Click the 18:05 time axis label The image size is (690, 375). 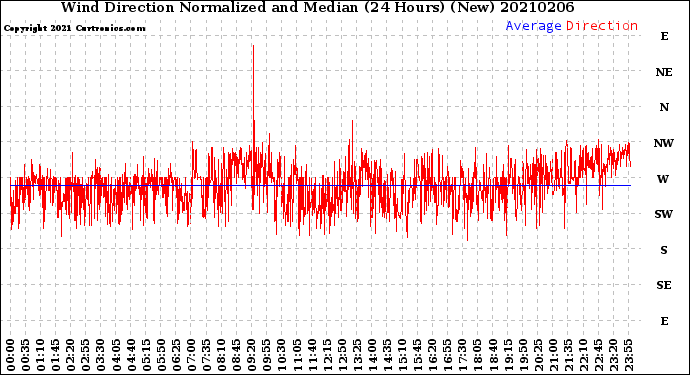(478, 355)
